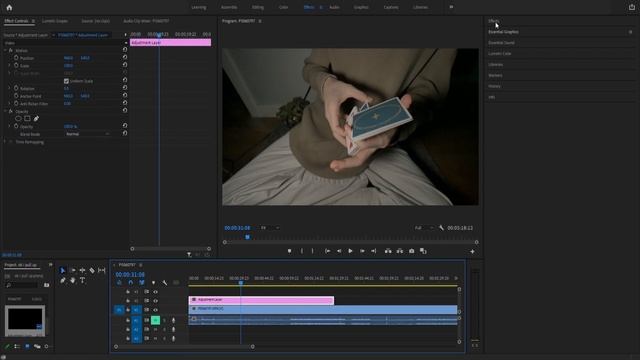Image resolution: width=640 pixels, height=360 pixels.
Task: Open the Comparison View button
Action: click(423, 251)
